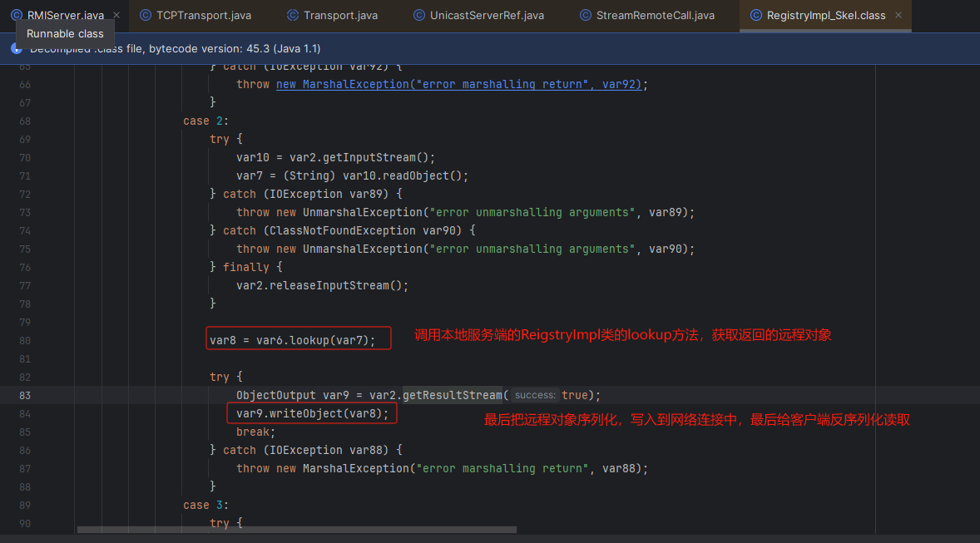
Task: Set a breakpoint at gutter line 80
Action: point(23,340)
